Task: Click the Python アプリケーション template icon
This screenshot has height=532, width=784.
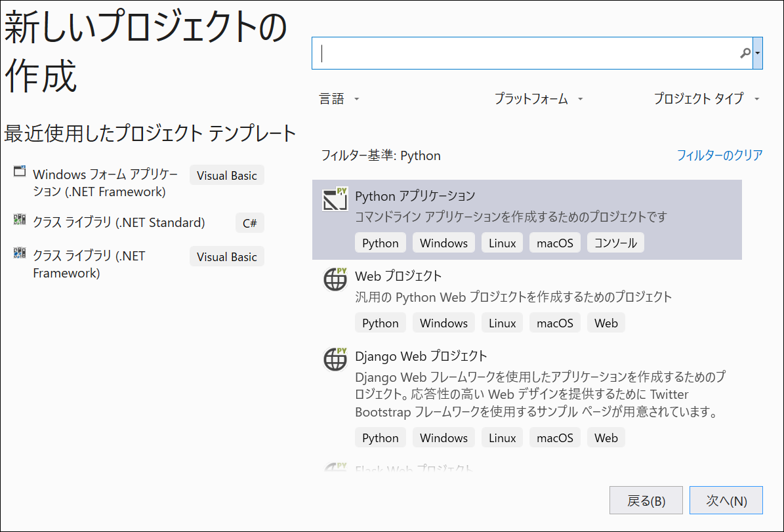Action: point(335,199)
